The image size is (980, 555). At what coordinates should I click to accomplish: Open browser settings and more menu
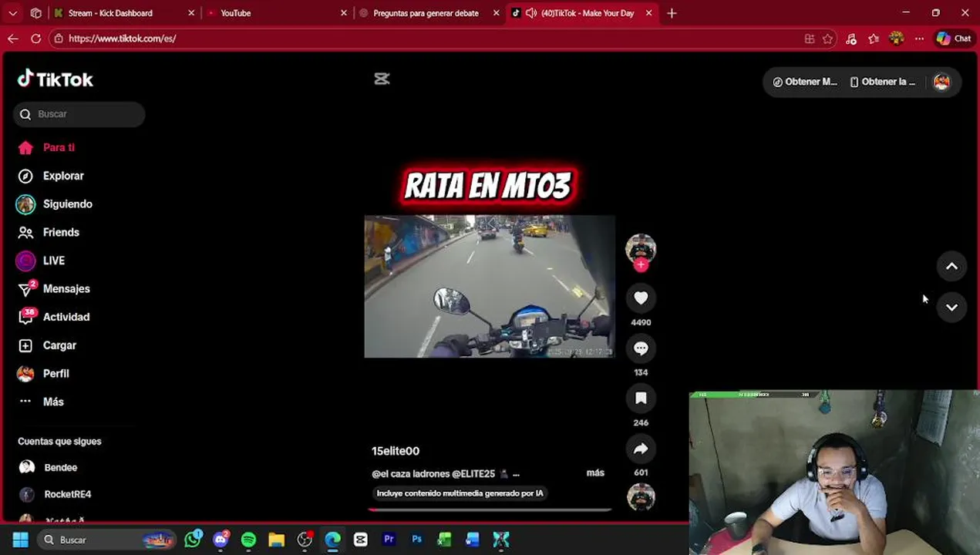pos(919,39)
